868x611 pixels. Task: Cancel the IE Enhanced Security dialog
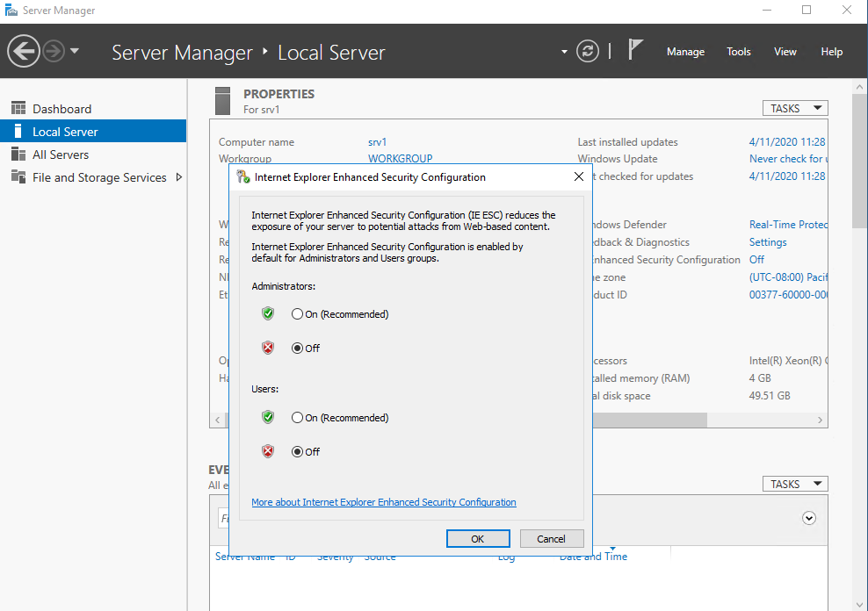pos(552,538)
